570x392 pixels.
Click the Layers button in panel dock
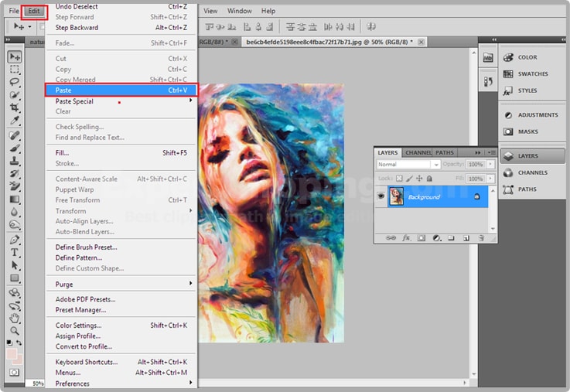[x=532, y=156]
